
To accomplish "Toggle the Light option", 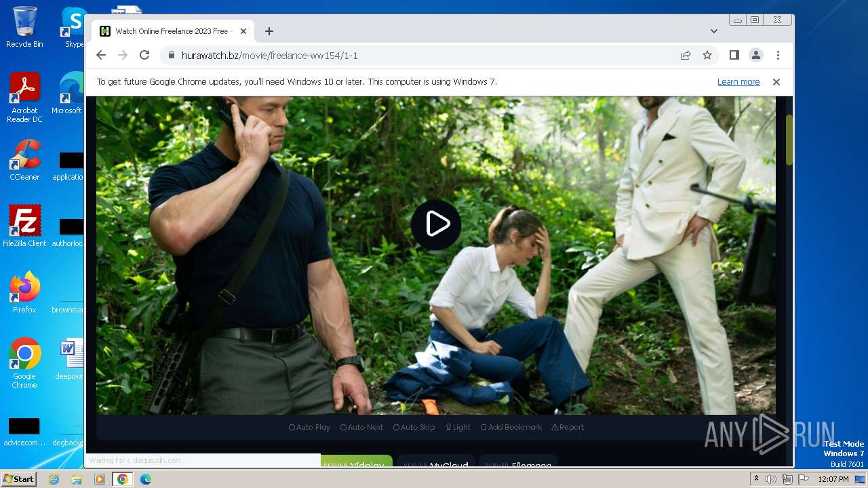I will click(x=458, y=428).
